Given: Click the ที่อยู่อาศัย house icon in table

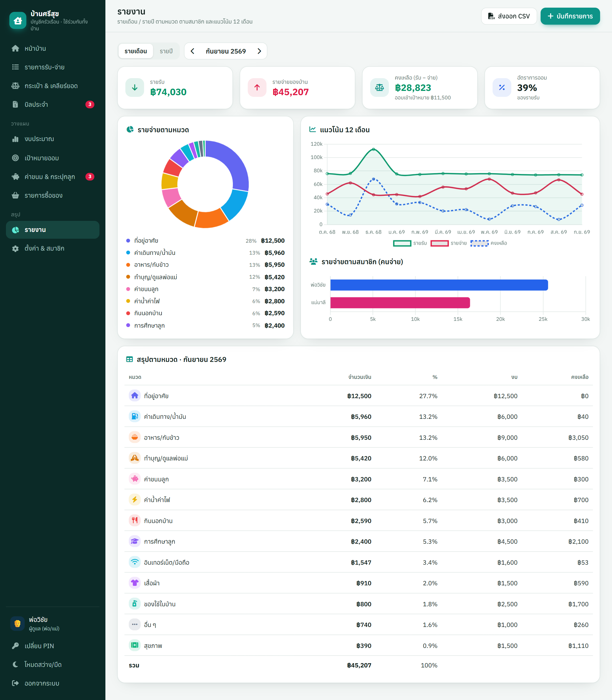Looking at the screenshot, I should (135, 396).
